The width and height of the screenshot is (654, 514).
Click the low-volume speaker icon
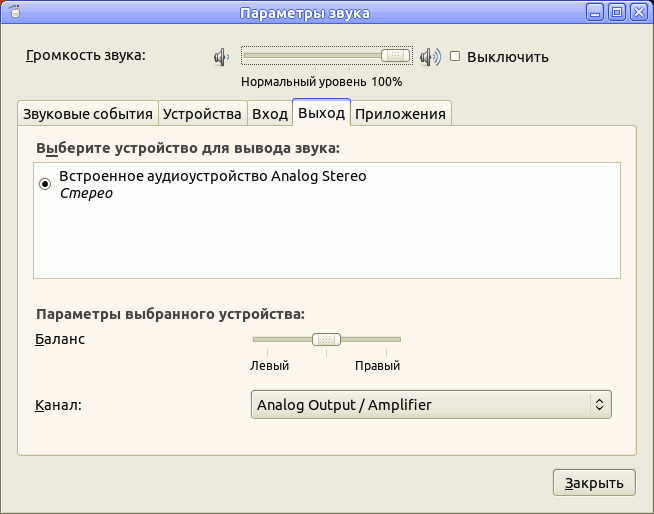[221, 57]
